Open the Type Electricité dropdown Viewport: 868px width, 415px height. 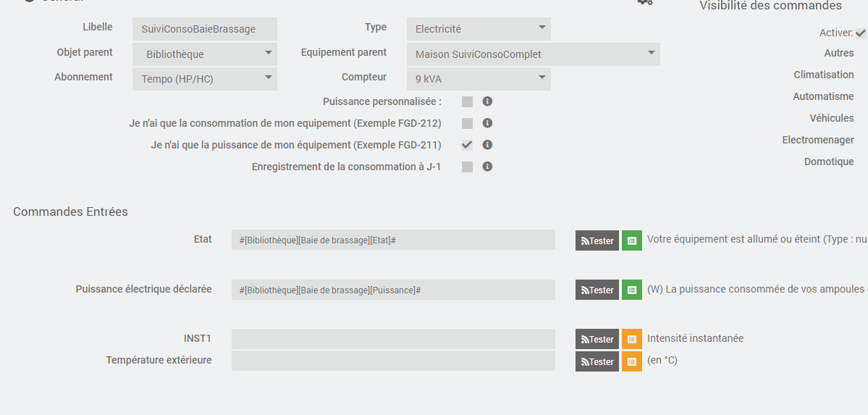[478, 29]
